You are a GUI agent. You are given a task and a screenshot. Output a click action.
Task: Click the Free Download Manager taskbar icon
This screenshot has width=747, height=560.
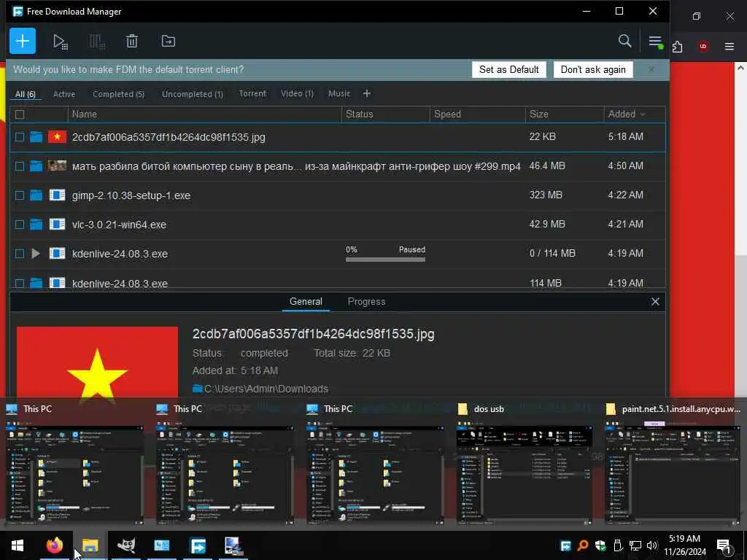coord(198,545)
